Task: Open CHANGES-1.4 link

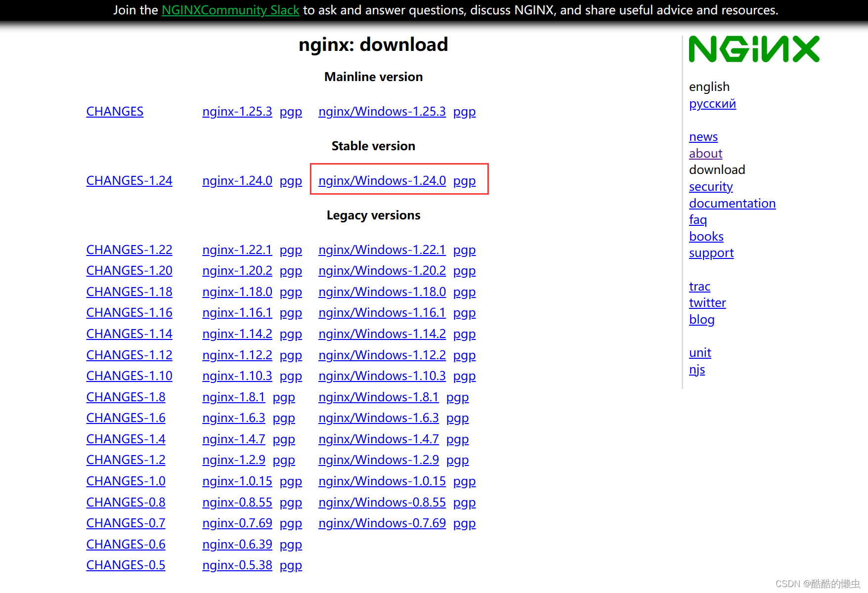Action: 126,439
